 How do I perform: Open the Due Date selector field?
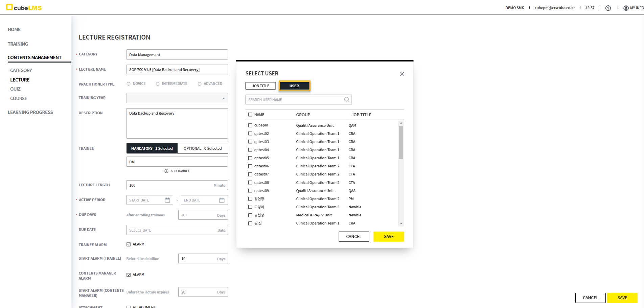177,230
